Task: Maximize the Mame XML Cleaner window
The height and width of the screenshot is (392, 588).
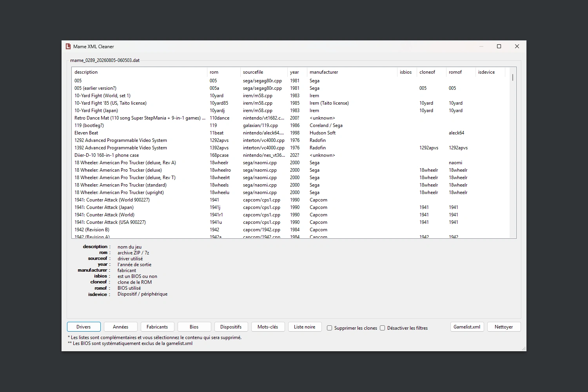Action: (499, 46)
